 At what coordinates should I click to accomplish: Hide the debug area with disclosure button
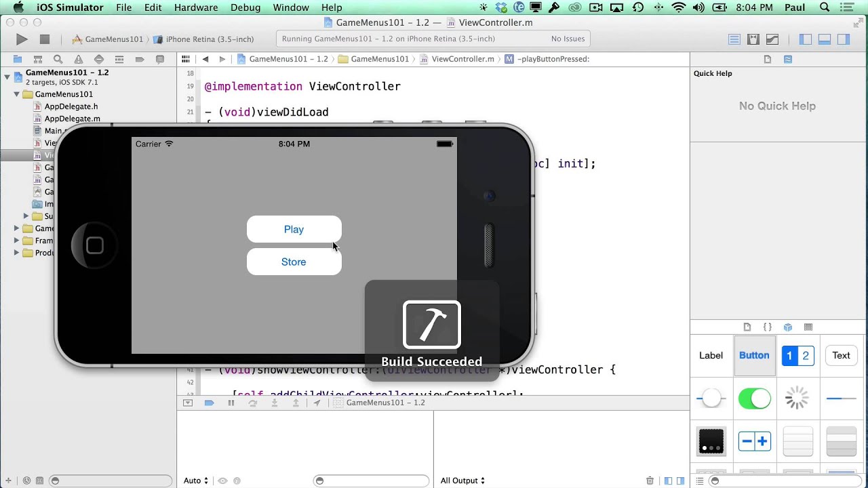click(x=188, y=403)
